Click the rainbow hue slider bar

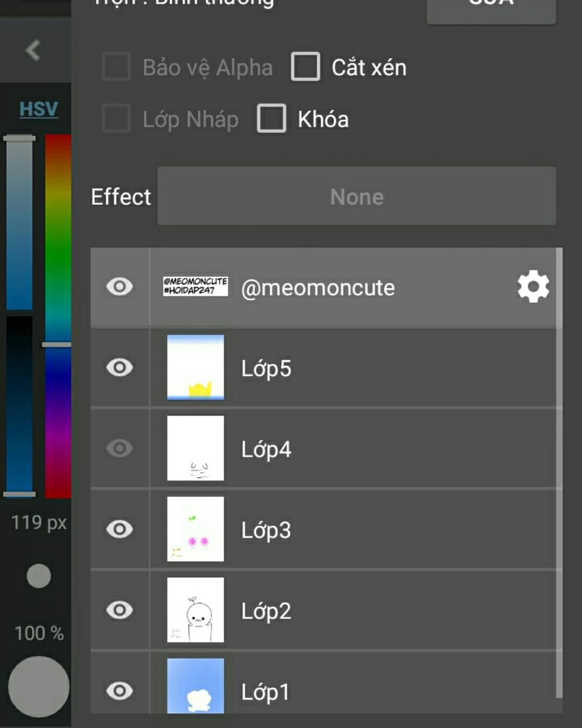tap(58, 316)
